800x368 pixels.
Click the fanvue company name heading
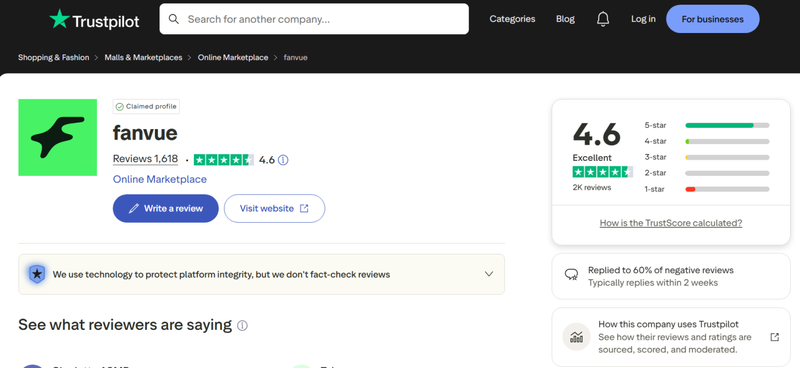coord(145,133)
